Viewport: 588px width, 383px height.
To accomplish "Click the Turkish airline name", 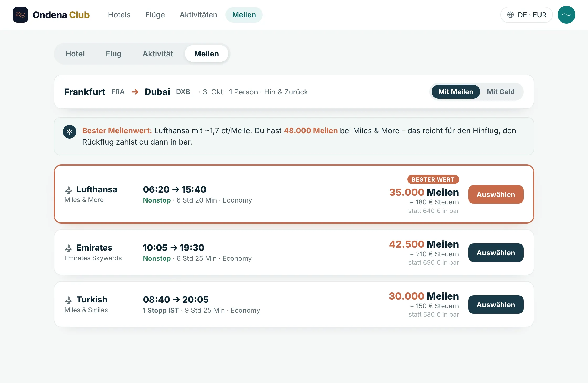I will click(92, 300).
